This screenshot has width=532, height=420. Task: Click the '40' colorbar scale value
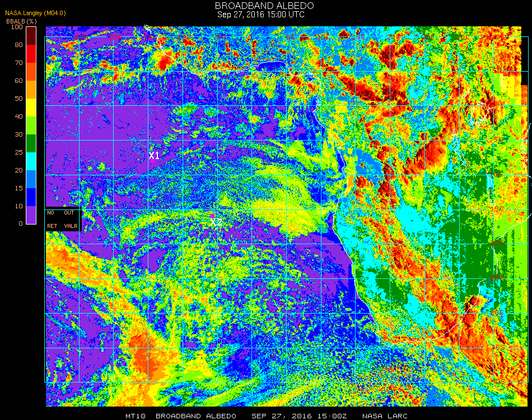(x=18, y=116)
